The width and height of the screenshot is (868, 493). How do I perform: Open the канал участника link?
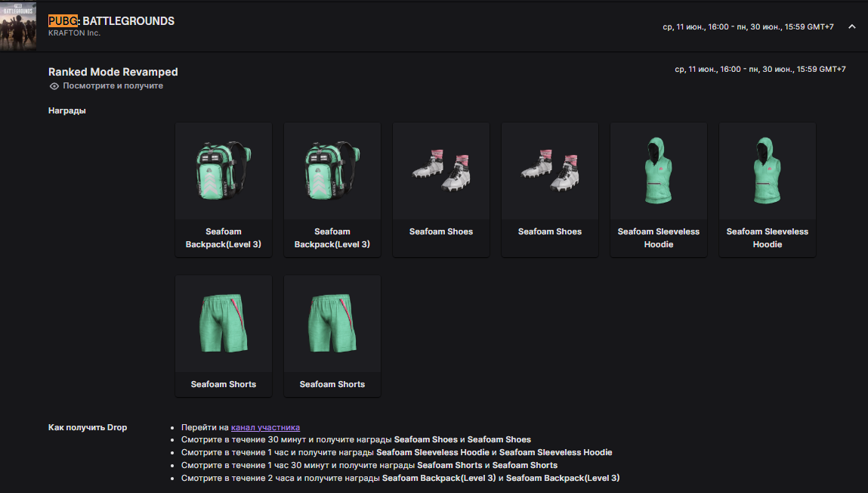265,427
